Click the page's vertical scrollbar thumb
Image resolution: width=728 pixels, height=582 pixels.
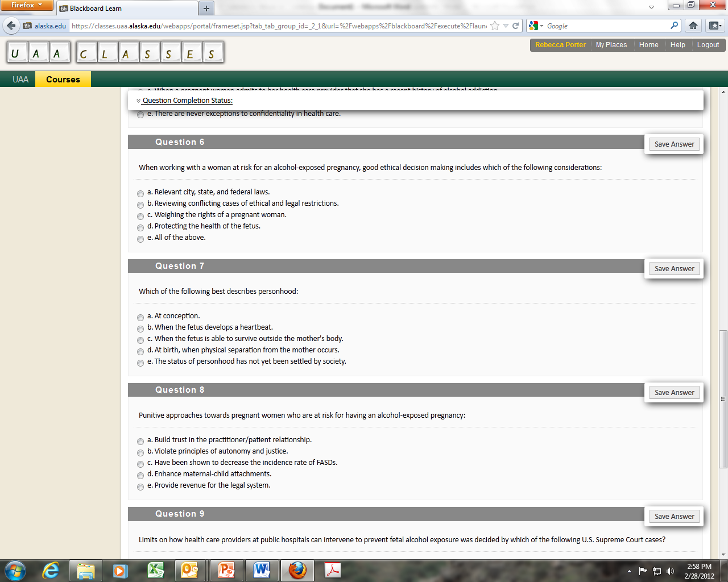click(723, 399)
